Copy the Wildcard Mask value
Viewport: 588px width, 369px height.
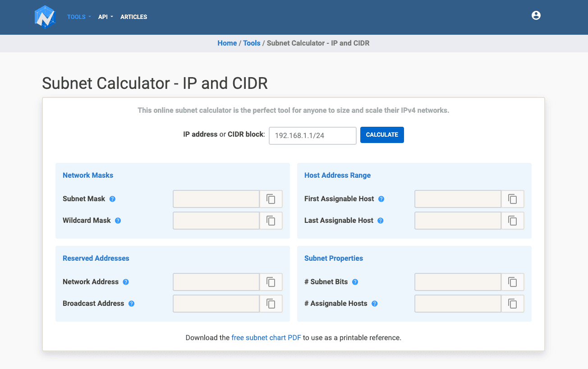pyautogui.click(x=271, y=221)
